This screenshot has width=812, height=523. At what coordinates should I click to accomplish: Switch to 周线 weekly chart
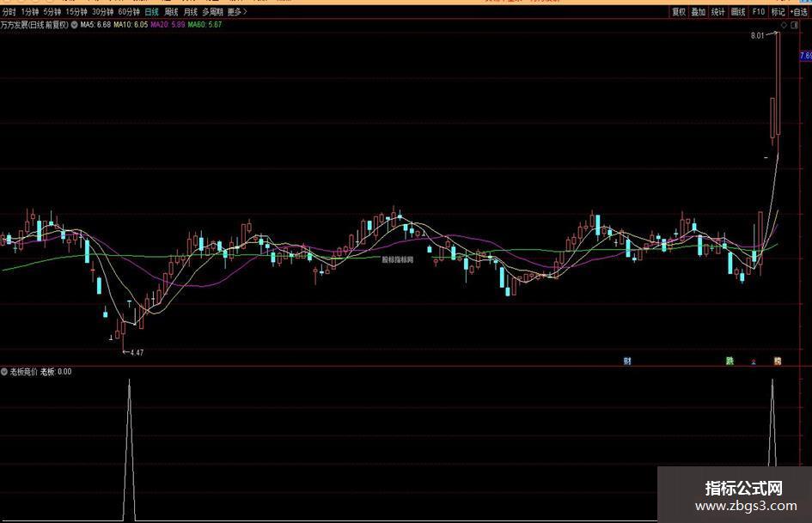pos(171,11)
